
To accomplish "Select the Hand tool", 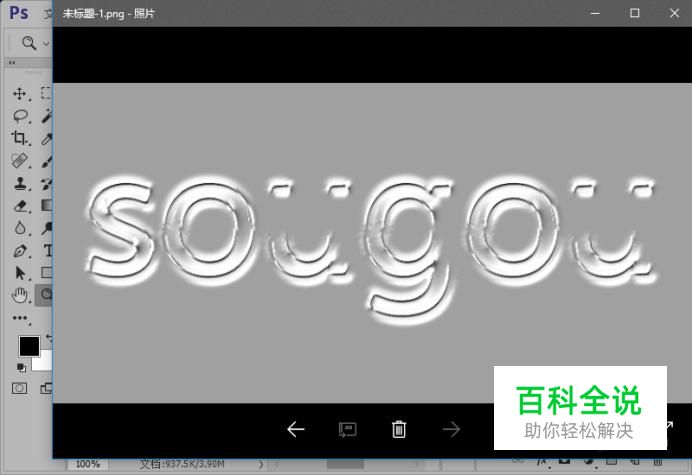I will [x=19, y=295].
